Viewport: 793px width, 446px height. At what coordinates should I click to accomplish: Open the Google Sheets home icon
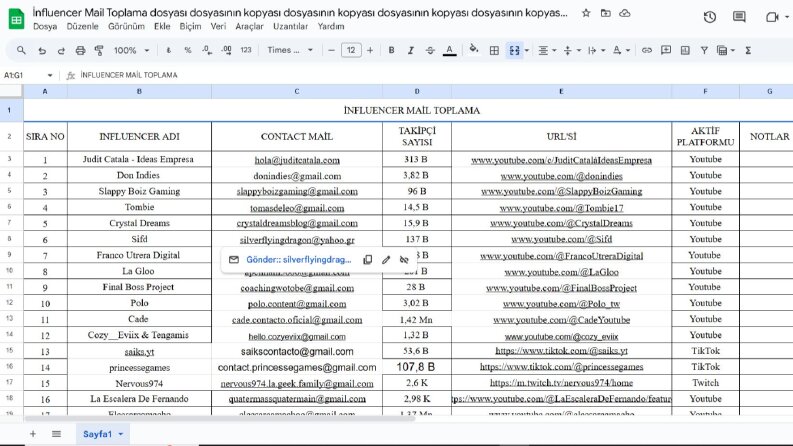tap(16, 19)
